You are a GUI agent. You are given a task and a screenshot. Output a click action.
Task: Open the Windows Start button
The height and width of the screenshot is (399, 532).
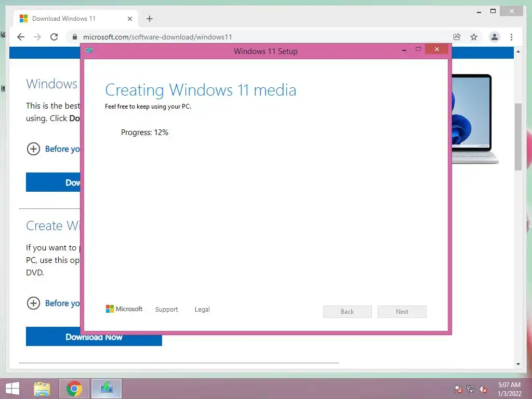point(12,389)
